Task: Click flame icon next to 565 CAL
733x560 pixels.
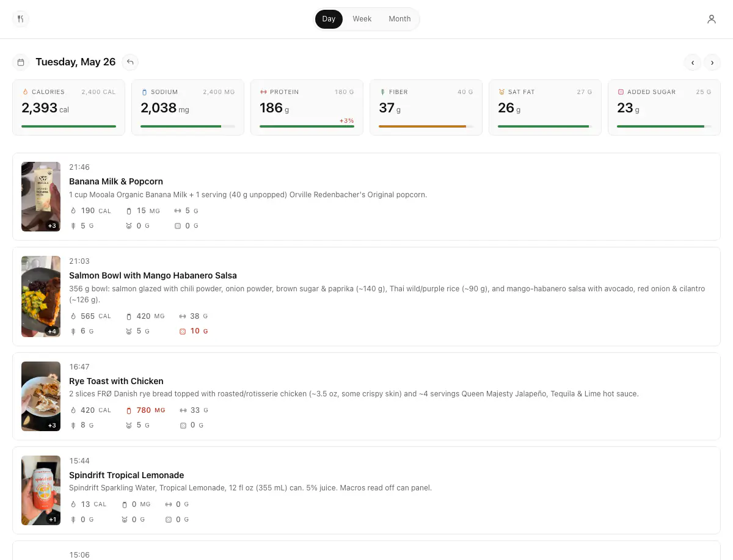Action: [73, 316]
